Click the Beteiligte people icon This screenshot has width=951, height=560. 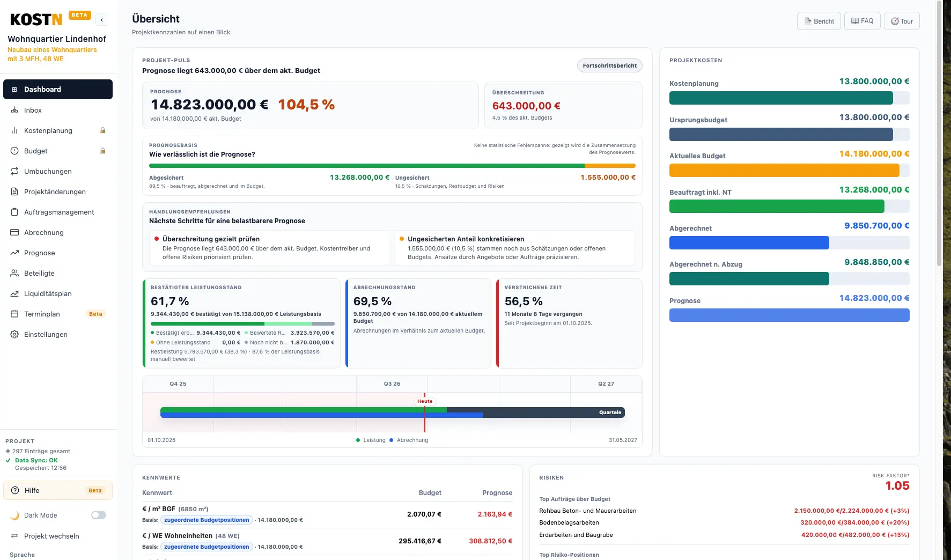tap(14, 273)
